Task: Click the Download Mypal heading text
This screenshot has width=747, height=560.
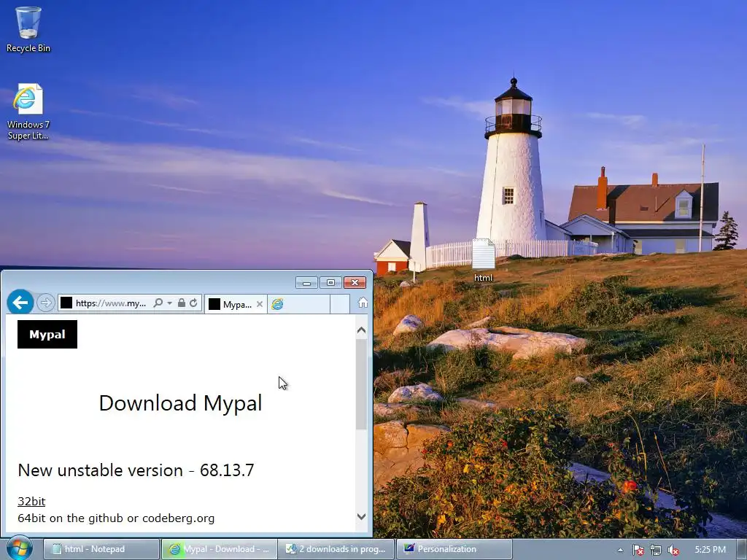Action: [x=180, y=403]
